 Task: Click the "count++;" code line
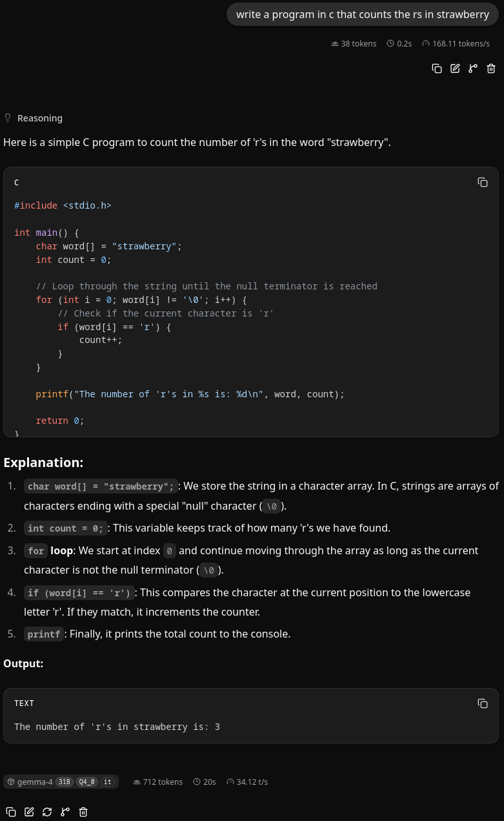101,340
